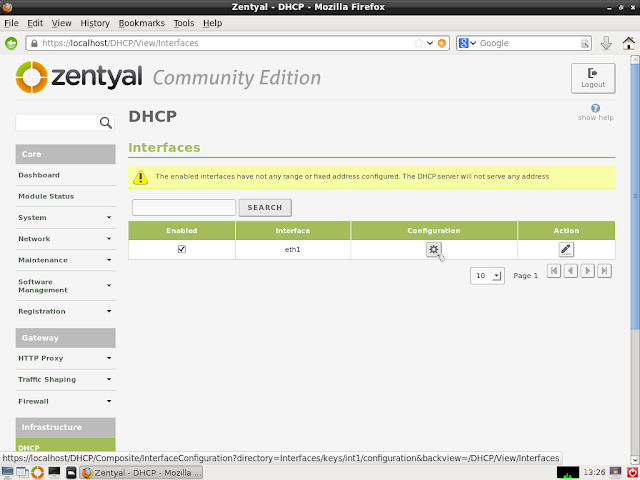The width and height of the screenshot is (640, 480).
Task: Open the search engine selector dropdown
Action: [x=468, y=43]
